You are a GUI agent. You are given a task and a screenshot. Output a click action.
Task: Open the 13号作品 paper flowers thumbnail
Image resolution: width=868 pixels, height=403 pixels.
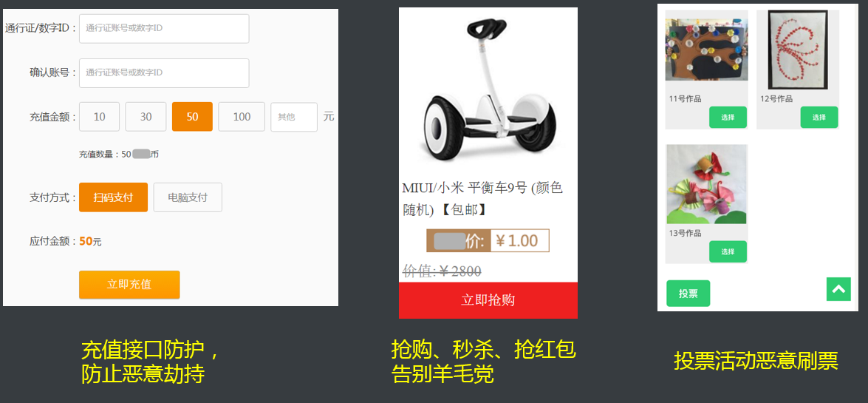coord(706,185)
